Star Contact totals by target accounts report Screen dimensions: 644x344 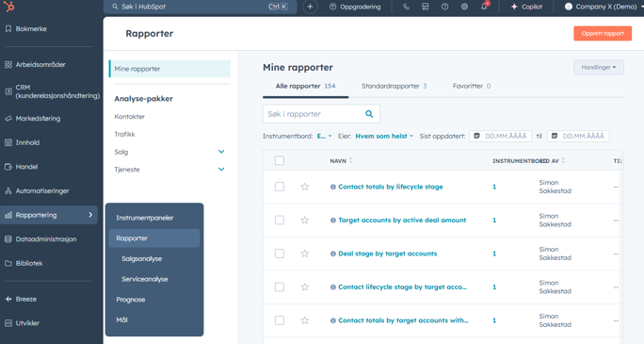[305, 320]
